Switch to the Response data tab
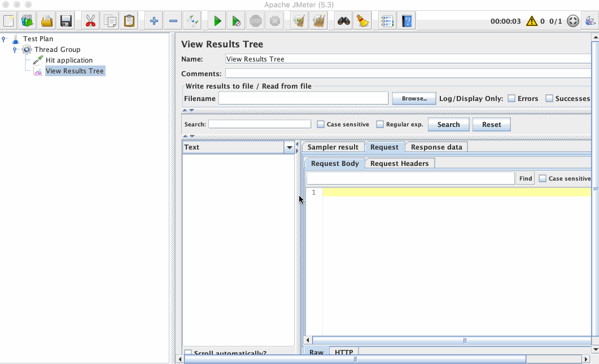This screenshot has width=599, height=364. 436,146
